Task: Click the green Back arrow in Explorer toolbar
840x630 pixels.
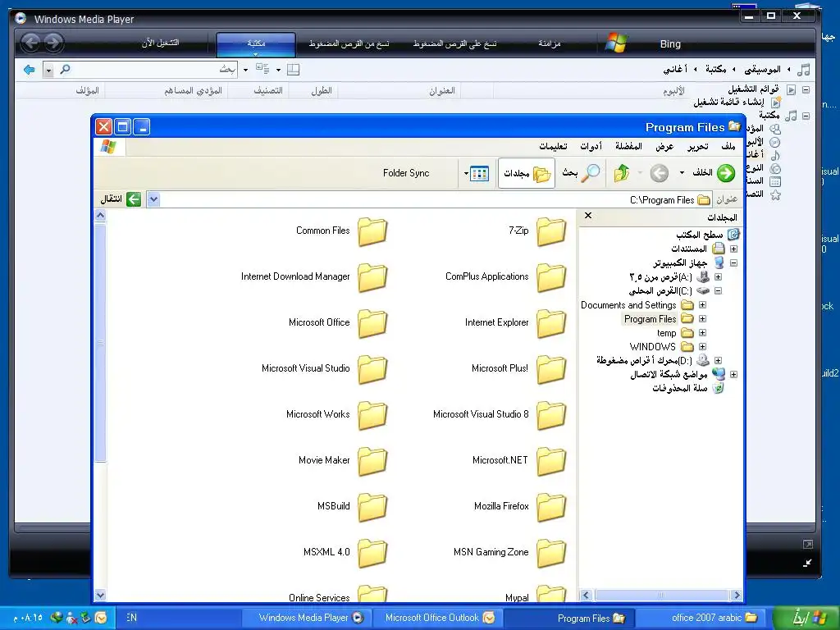Action: [x=726, y=173]
